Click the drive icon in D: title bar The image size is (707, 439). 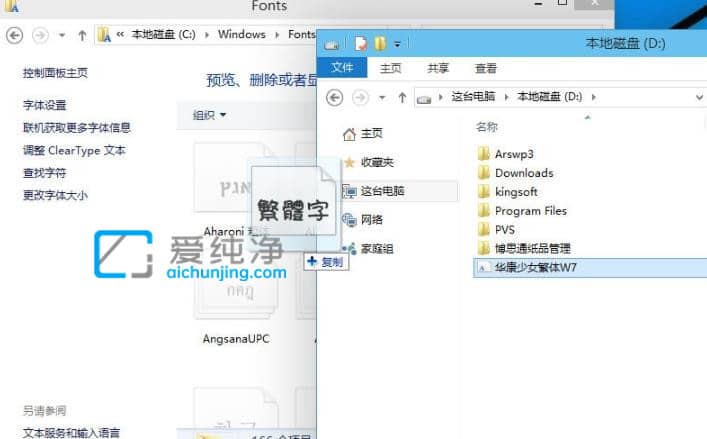point(331,44)
